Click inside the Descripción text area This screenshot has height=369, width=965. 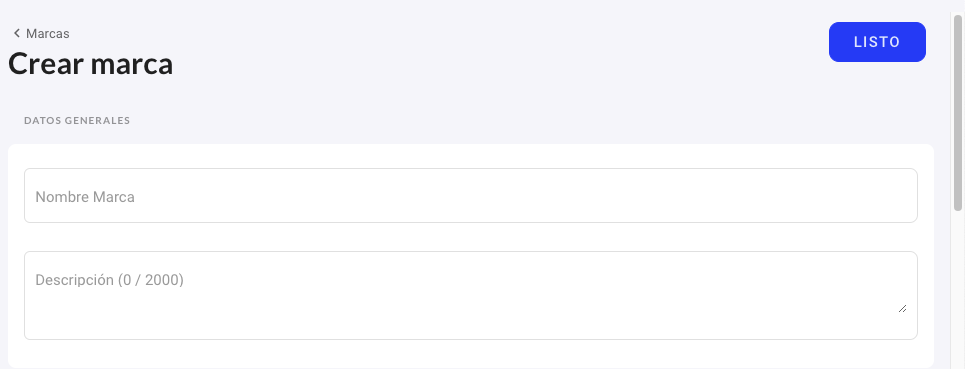[471, 295]
